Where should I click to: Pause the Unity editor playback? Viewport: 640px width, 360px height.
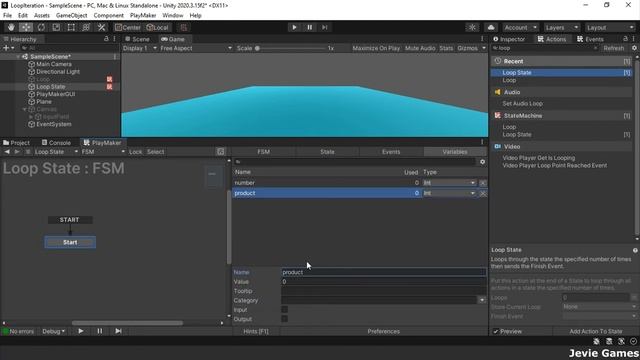click(309, 27)
